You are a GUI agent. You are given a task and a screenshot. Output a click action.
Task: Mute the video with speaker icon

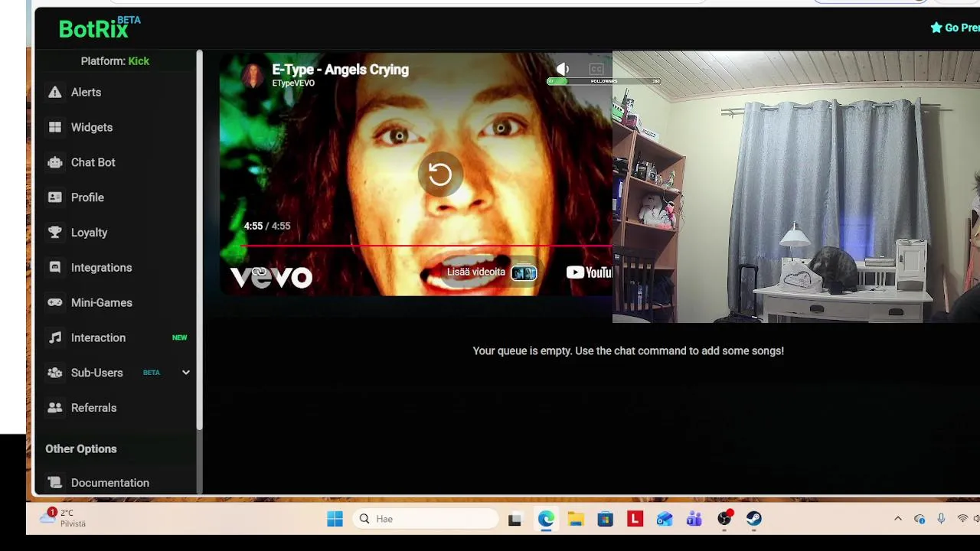(563, 69)
